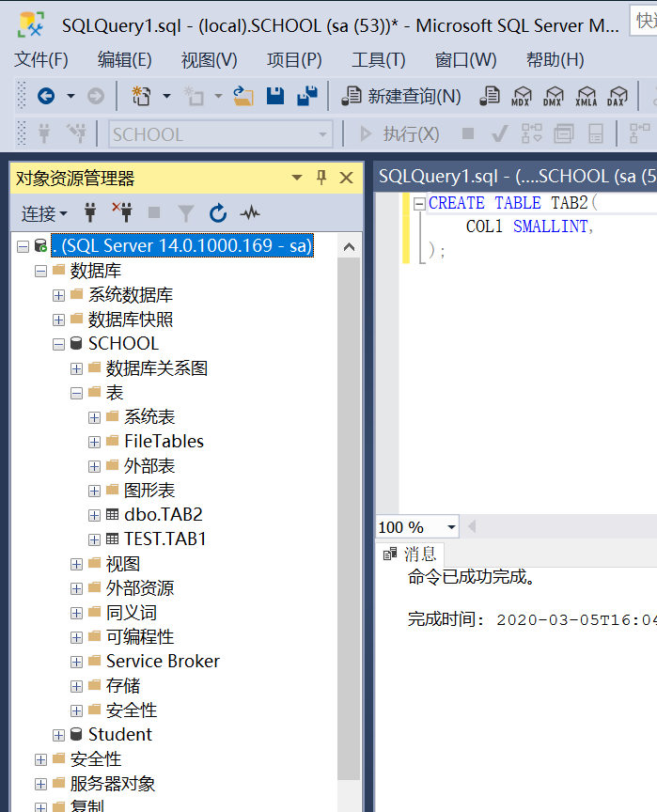
Task: Select the 视图 folder under SCHOOL
Action: click(x=123, y=564)
